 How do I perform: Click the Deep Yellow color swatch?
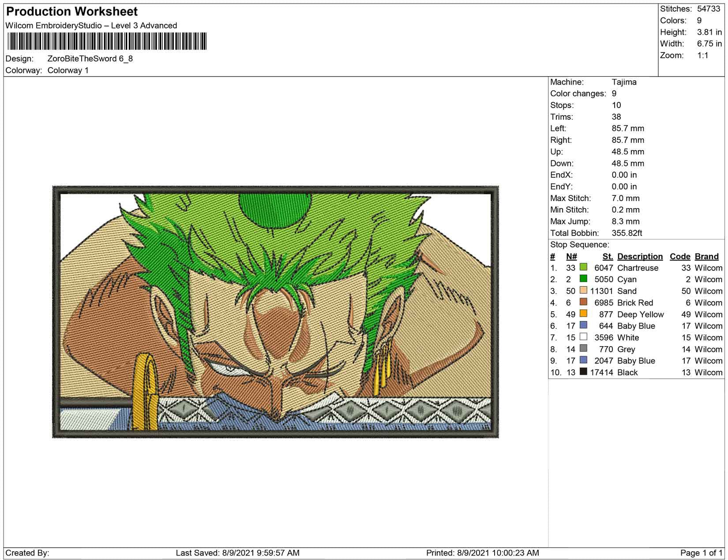click(583, 314)
